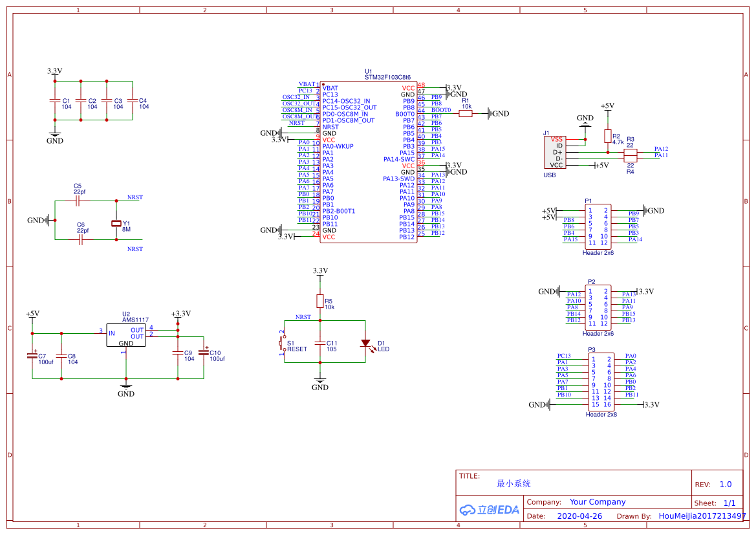The width and height of the screenshot is (756, 535).
Task: Click the U1 designator label
Action: pyautogui.click(x=369, y=71)
